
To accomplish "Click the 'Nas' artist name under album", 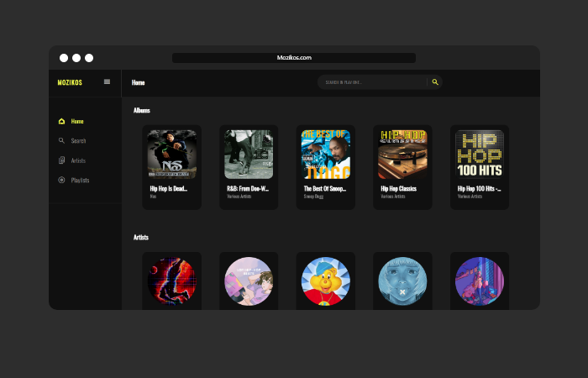I will click(x=153, y=197).
